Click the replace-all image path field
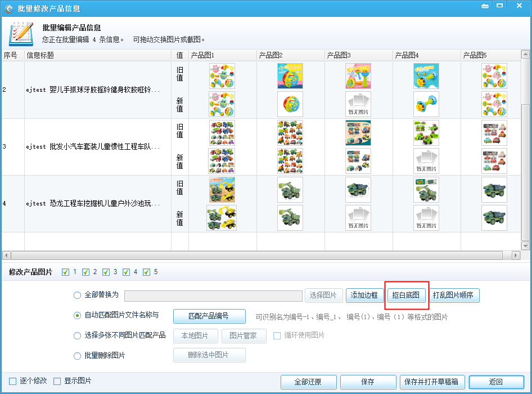Image resolution: width=532 pixels, height=394 pixels. pyautogui.click(x=213, y=295)
